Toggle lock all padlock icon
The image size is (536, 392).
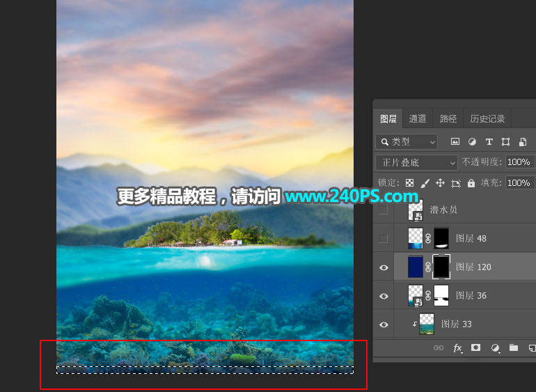(x=471, y=183)
